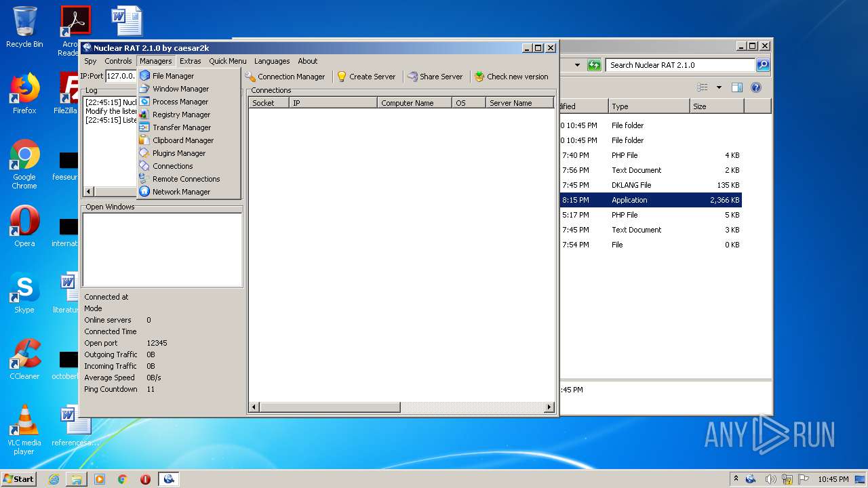The height and width of the screenshot is (488, 868).
Task: Click the Explorer refresh green arrows icon
Action: point(594,65)
